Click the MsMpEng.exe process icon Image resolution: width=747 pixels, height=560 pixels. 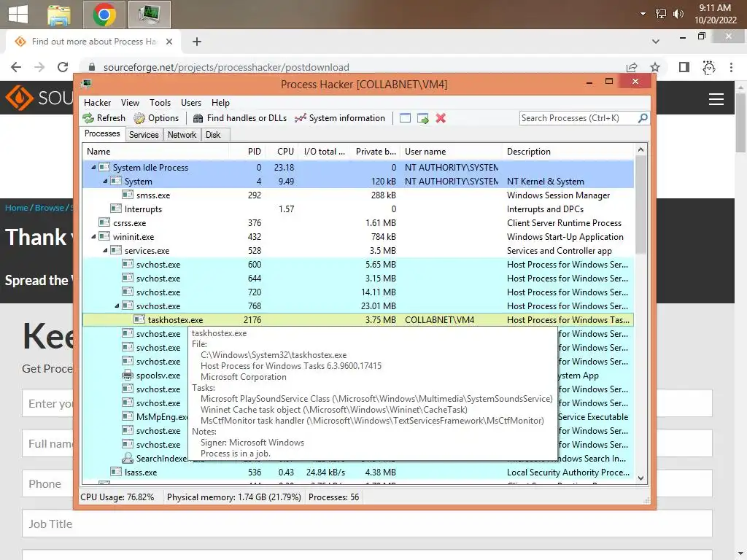tap(127, 416)
